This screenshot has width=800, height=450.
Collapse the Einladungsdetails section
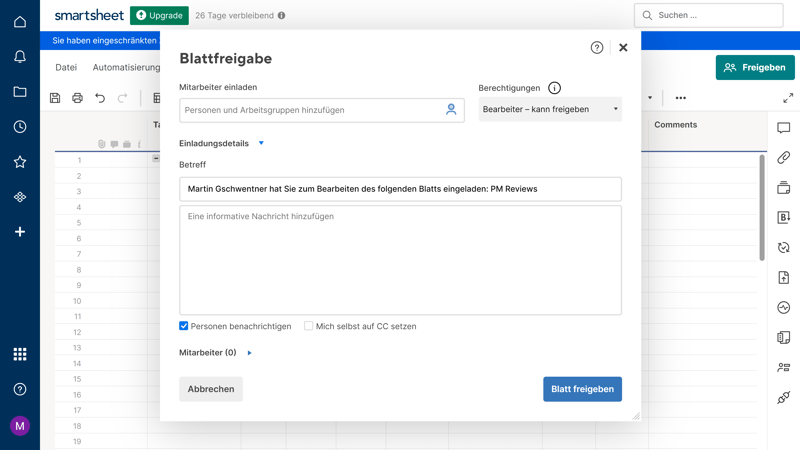point(261,143)
